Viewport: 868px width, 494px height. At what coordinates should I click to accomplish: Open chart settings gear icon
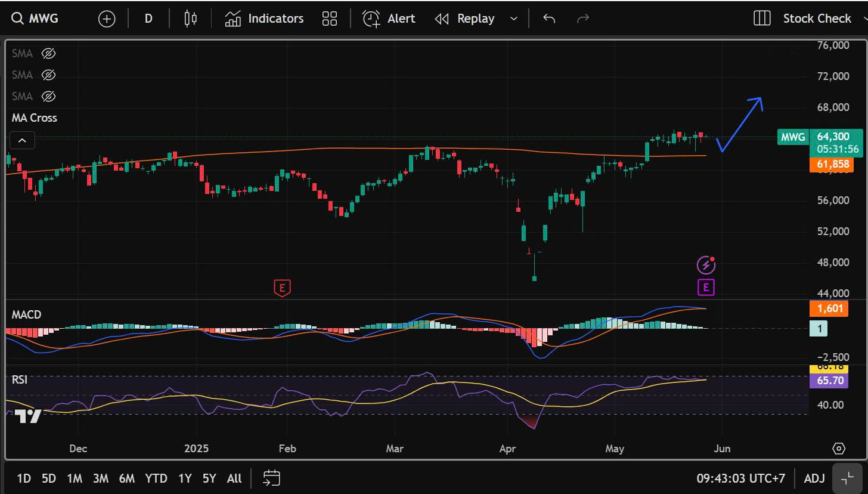[839, 449]
